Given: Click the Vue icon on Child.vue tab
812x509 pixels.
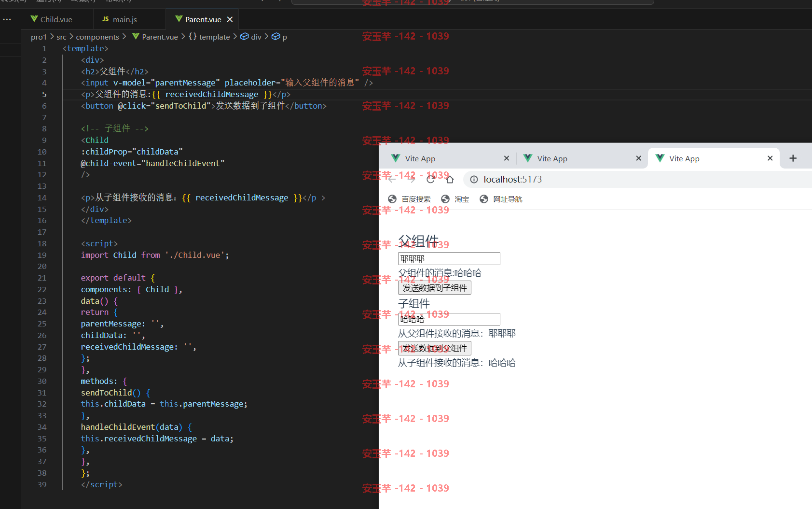Looking at the screenshot, I should coord(34,19).
